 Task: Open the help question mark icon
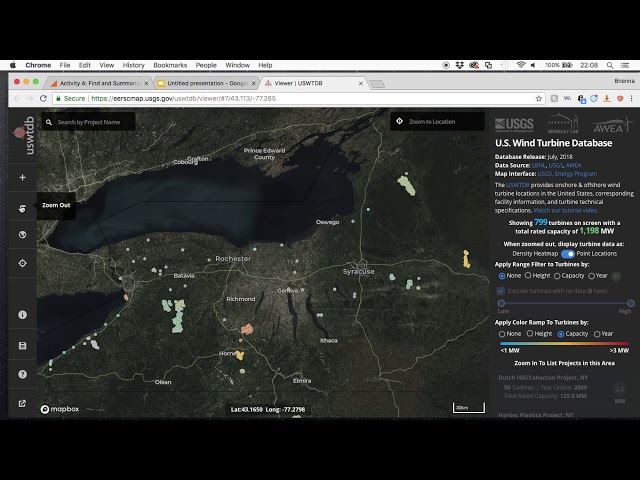click(x=22, y=374)
